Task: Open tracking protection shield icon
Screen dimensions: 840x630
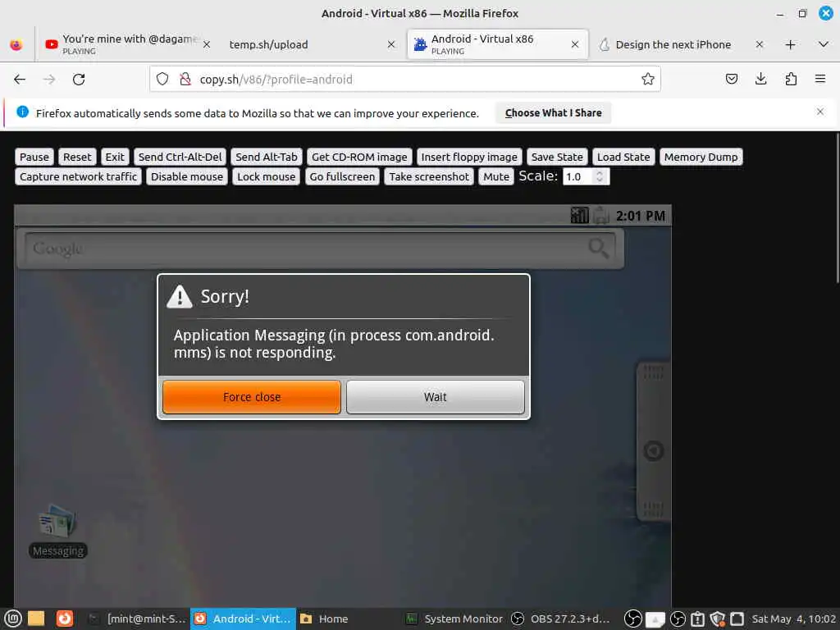Action: click(162, 80)
